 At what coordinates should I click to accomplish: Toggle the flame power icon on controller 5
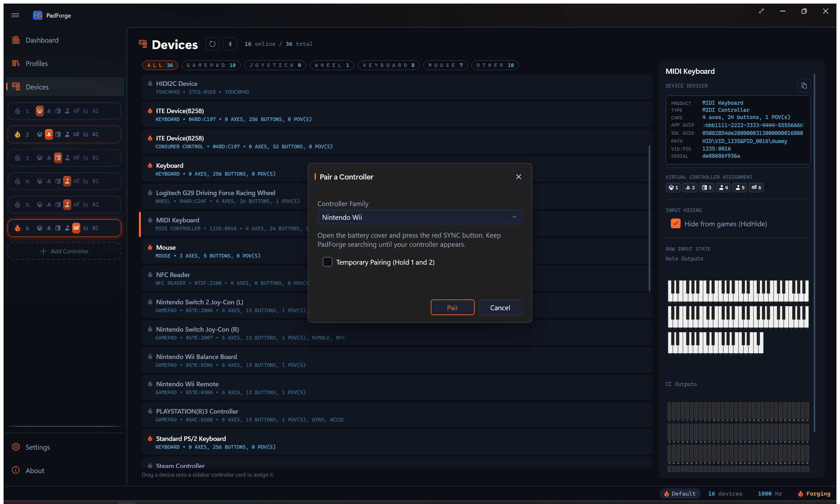click(x=17, y=205)
